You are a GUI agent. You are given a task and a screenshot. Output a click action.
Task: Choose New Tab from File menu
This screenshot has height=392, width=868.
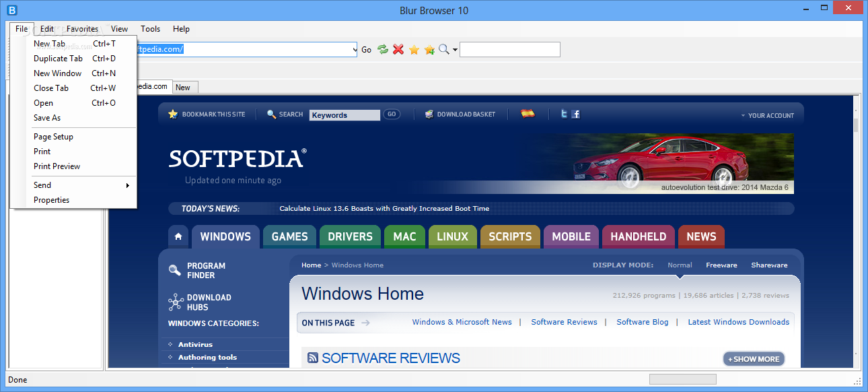74,44
